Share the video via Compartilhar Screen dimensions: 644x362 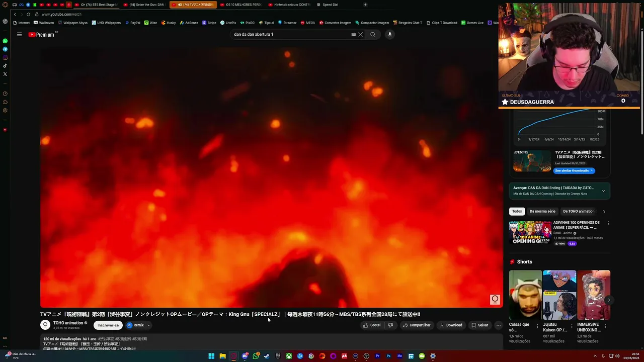pos(417,325)
